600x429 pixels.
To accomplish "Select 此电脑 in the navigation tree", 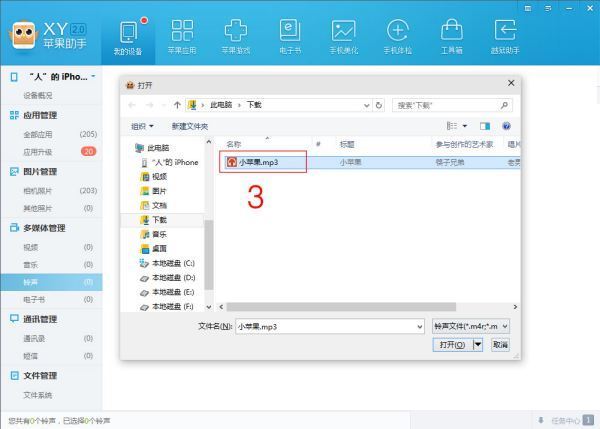I will coord(158,148).
